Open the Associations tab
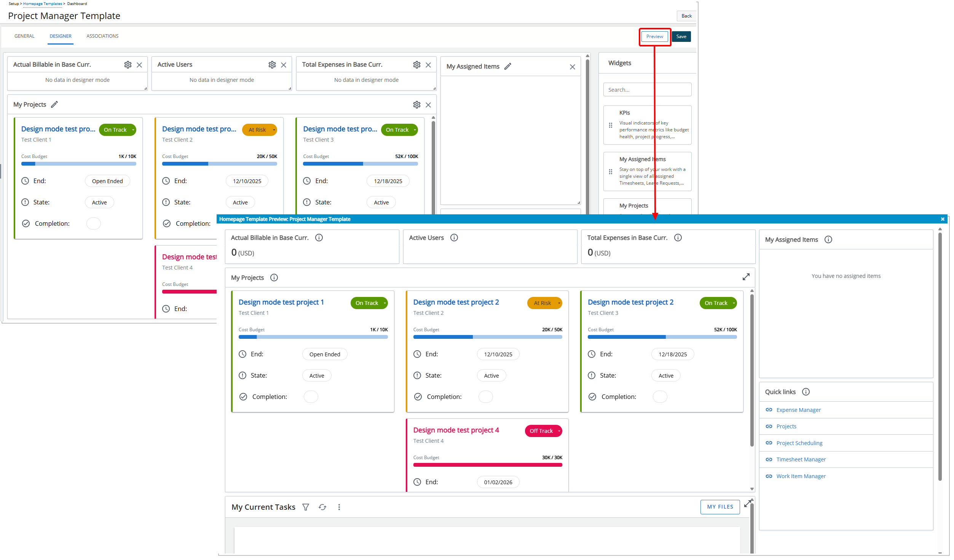The width and height of the screenshot is (954, 560). [102, 36]
